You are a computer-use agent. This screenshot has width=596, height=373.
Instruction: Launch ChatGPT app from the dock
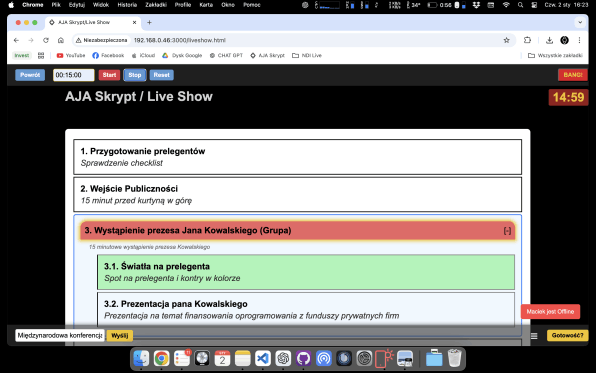coord(283,359)
